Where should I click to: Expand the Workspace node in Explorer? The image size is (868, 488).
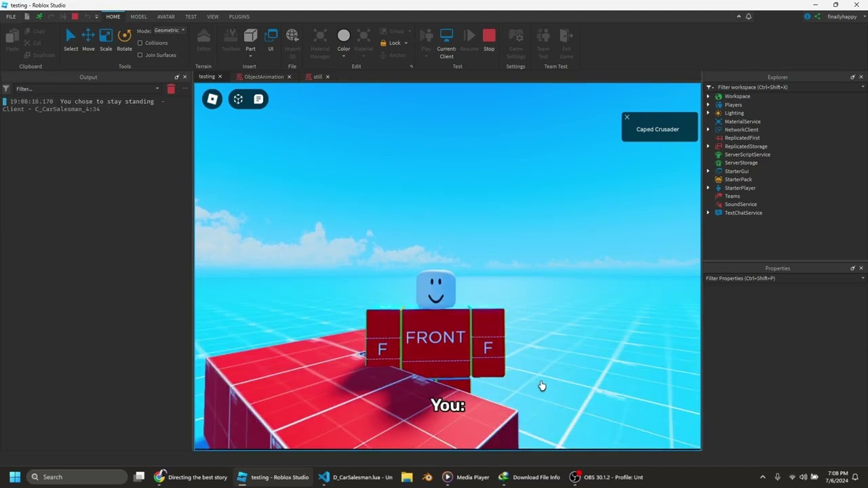tap(708, 96)
